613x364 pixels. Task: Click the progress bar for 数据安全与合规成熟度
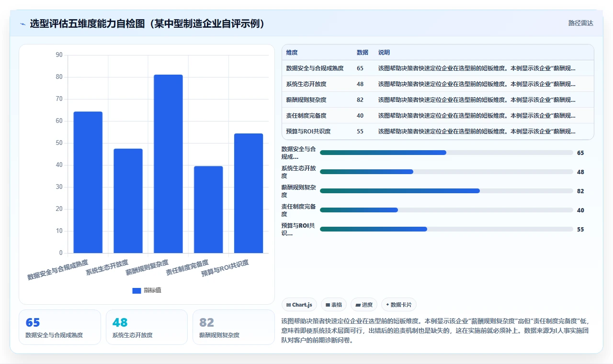(x=446, y=153)
